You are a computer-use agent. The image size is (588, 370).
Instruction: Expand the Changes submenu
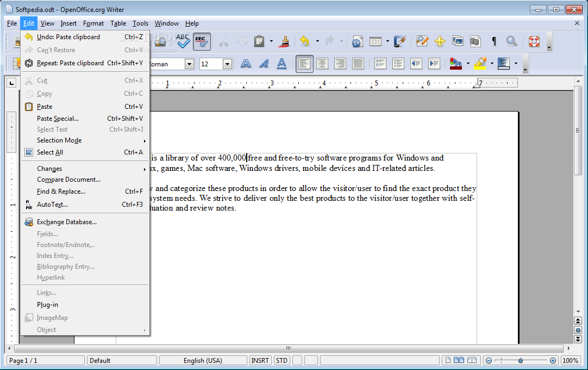pos(85,169)
